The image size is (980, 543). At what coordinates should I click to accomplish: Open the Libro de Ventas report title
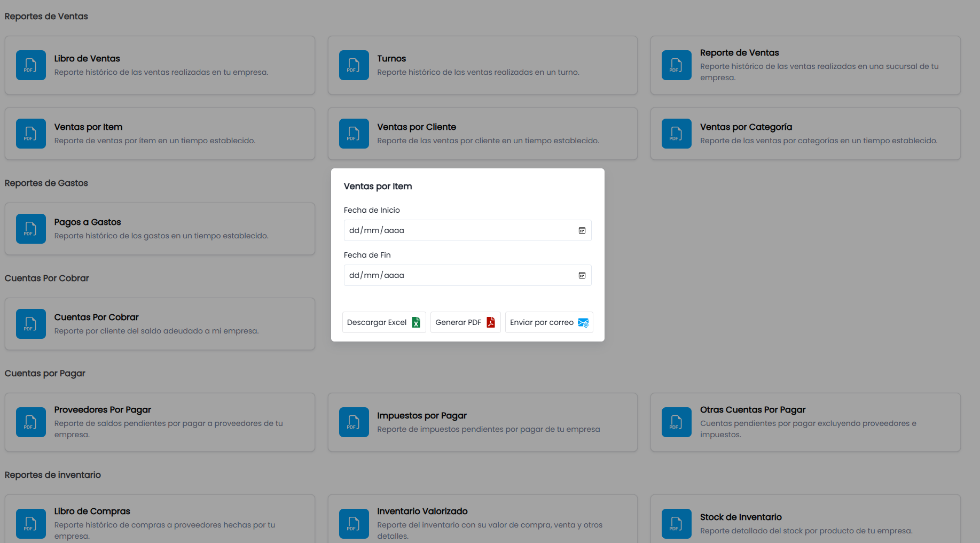pos(87,59)
